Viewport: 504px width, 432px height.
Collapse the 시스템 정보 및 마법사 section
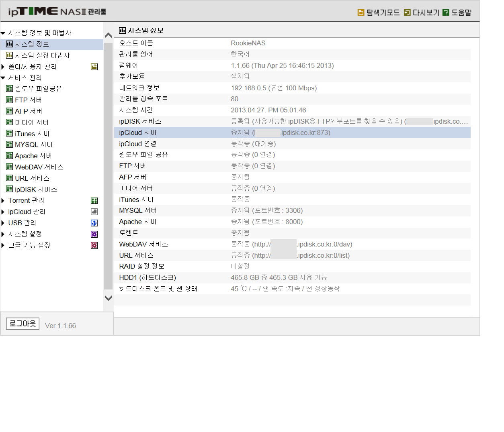pos(3,33)
